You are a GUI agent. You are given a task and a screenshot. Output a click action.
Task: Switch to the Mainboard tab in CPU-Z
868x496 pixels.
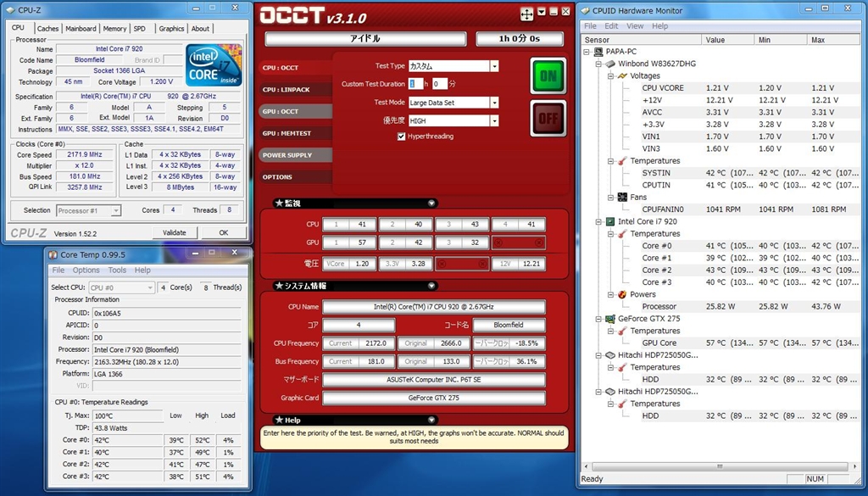[x=81, y=28]
